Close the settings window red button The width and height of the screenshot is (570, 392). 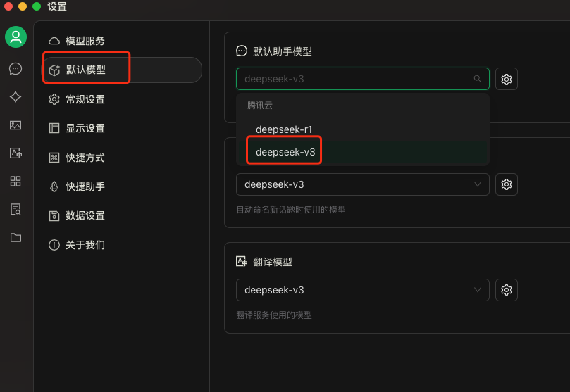8,6
